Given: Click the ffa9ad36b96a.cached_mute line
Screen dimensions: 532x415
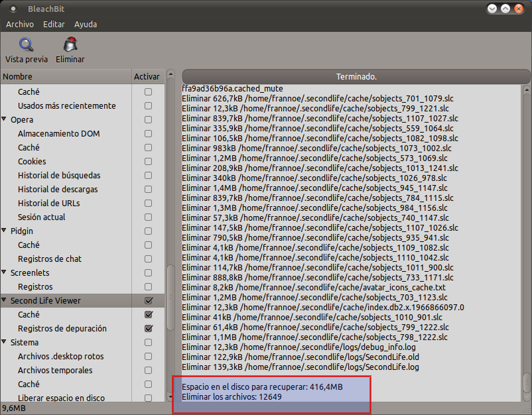Looking at the screenshot, I should [232, 89].
